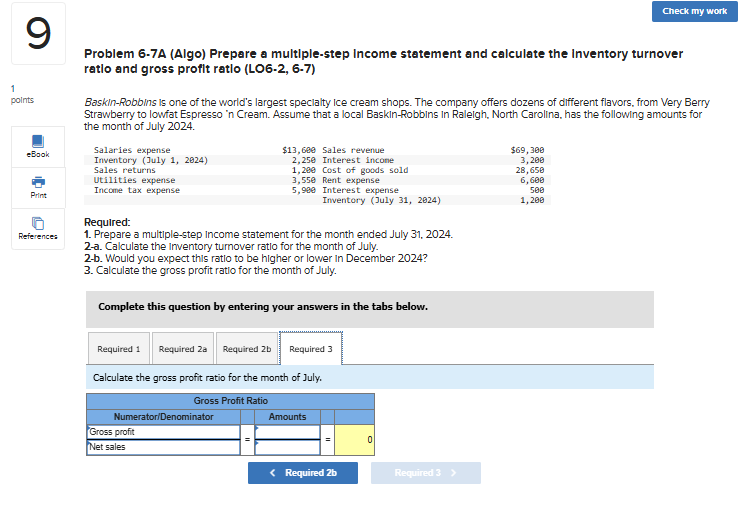Click the Amounts column header
The image size is (756, 517).
pyautogui.click(x=287, y=417)
